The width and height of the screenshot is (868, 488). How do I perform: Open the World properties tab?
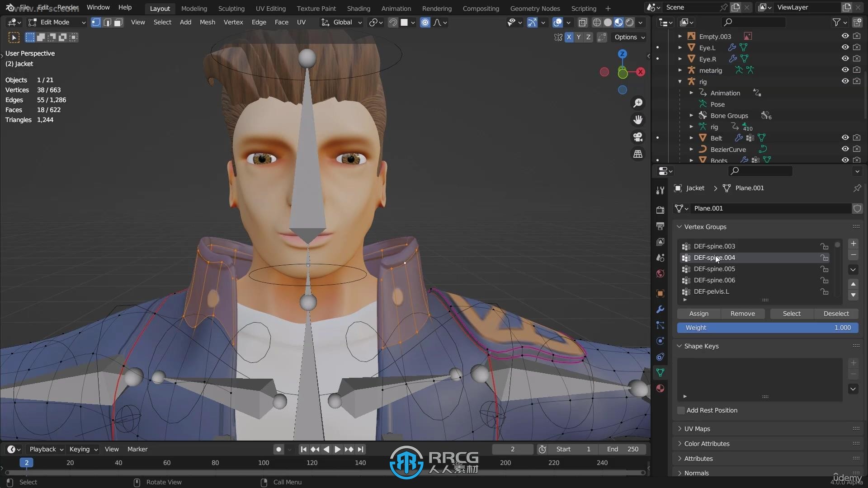[660, 274]
